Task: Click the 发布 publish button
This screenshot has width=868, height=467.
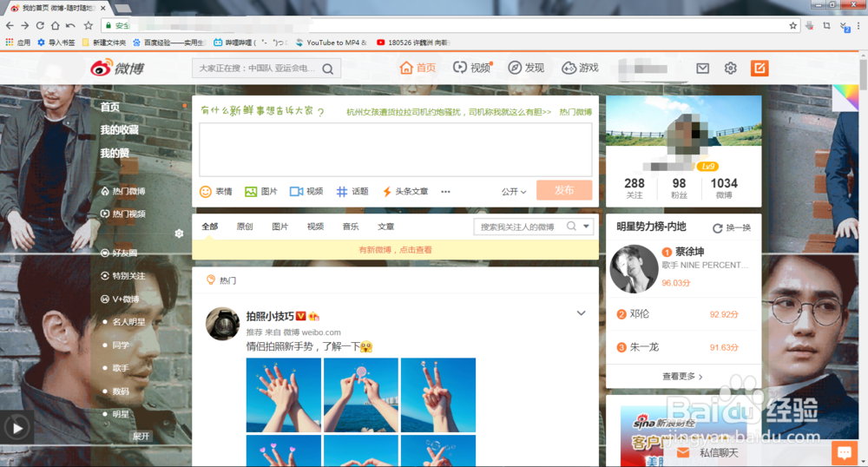Action: point(564,190)
